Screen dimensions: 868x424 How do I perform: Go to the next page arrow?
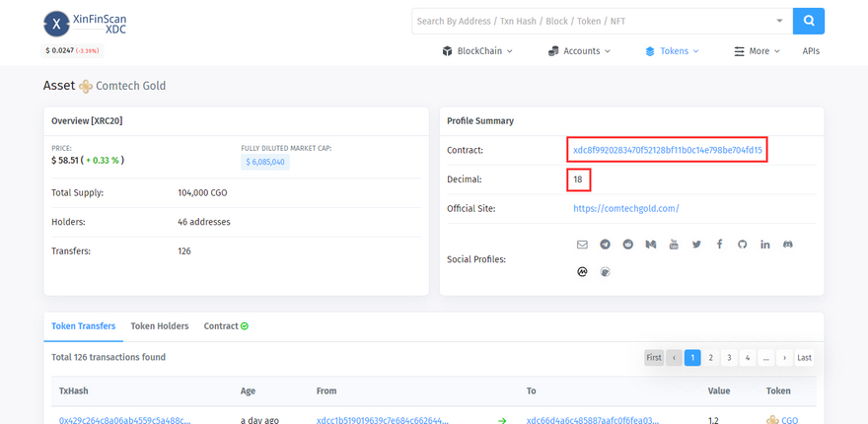click(784, 358)
